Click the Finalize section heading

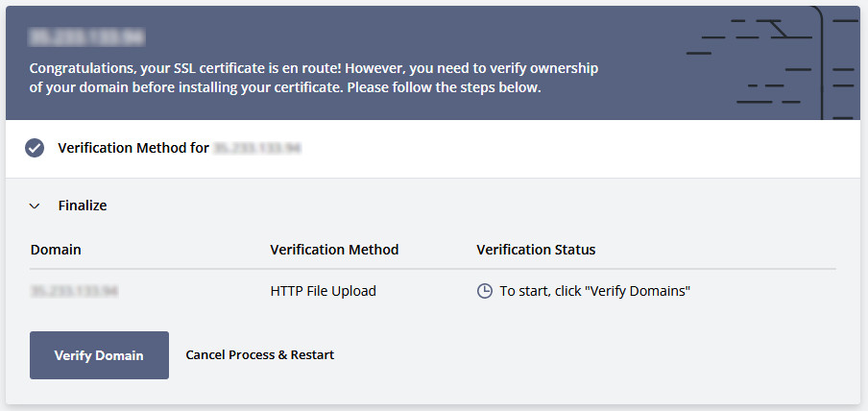click(83, 205)
